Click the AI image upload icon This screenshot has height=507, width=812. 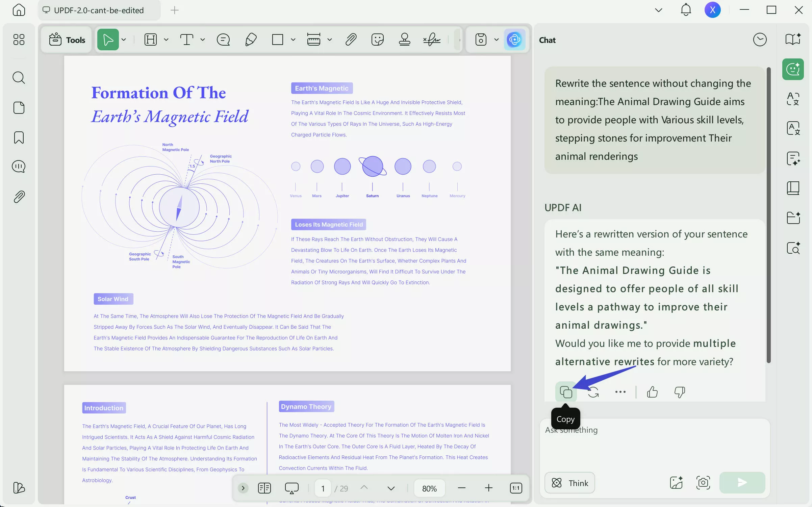tap(676, 482)
